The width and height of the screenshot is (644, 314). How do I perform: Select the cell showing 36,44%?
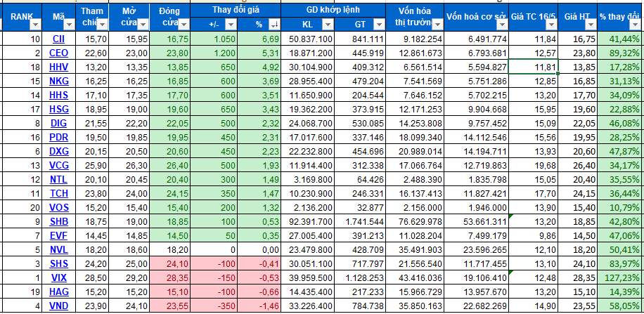(621, 193)
